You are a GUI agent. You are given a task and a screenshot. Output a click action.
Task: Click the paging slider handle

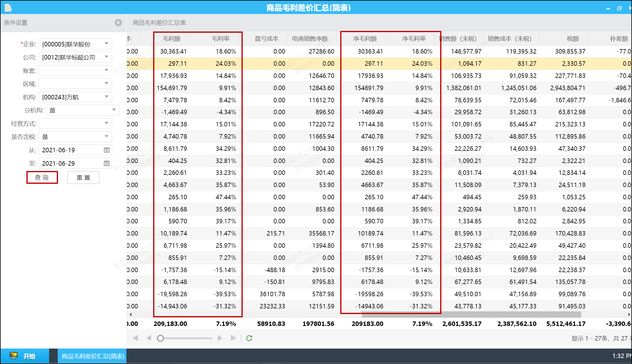(160, 338)
